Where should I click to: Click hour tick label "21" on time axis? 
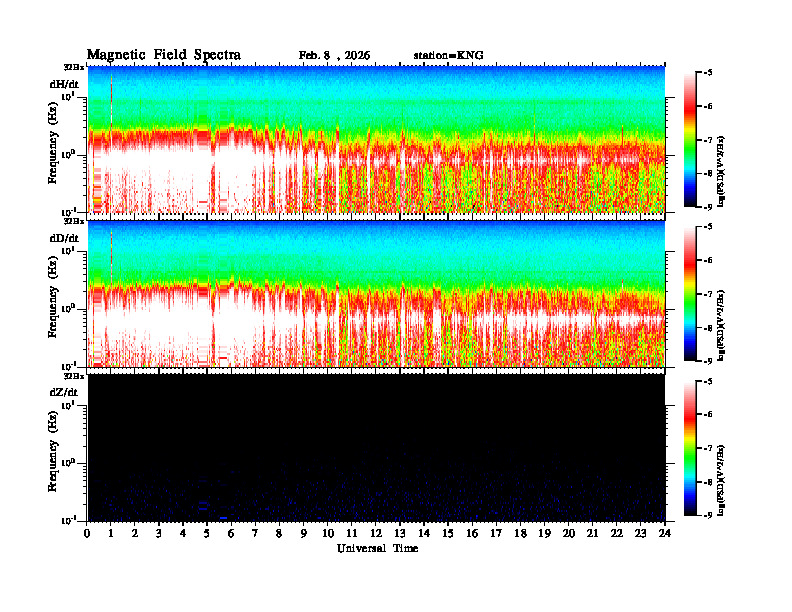point(592,534)
